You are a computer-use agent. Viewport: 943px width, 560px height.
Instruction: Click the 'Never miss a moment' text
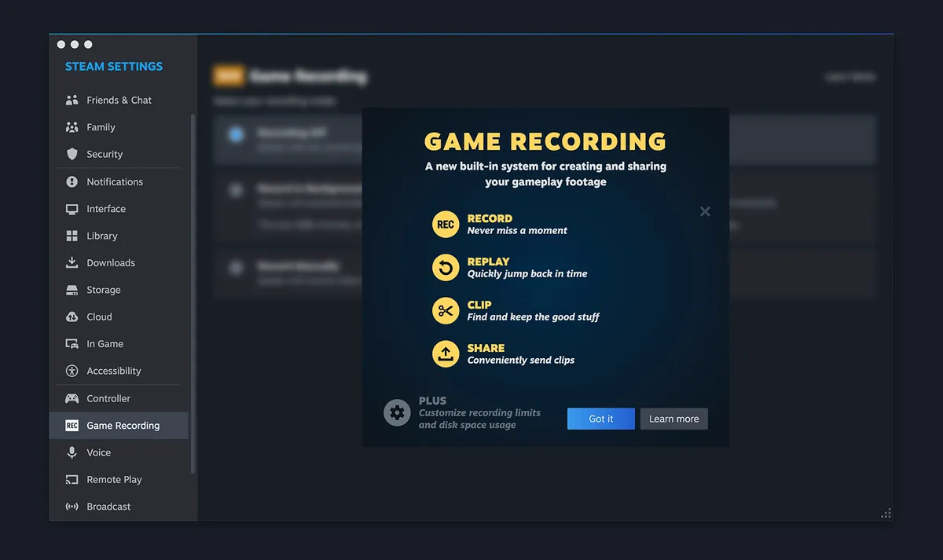point(517,231)
